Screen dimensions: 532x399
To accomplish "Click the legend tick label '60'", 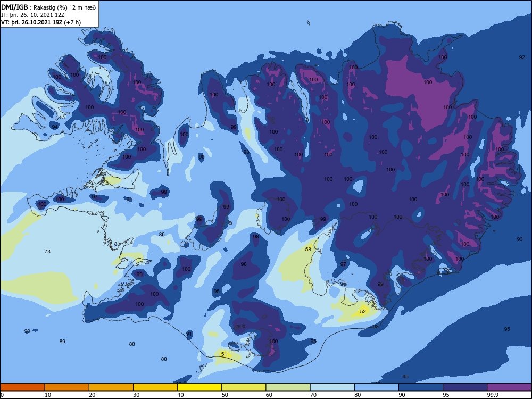I will tap(269, 395).
